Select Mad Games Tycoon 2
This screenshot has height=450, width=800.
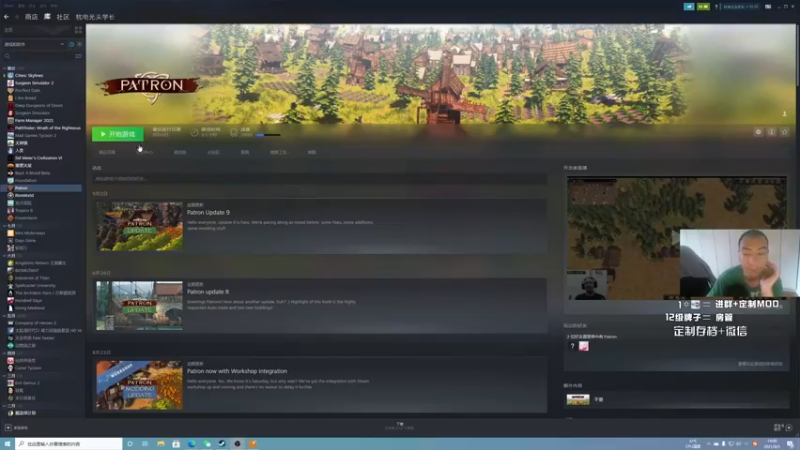[x=35, y=135]
